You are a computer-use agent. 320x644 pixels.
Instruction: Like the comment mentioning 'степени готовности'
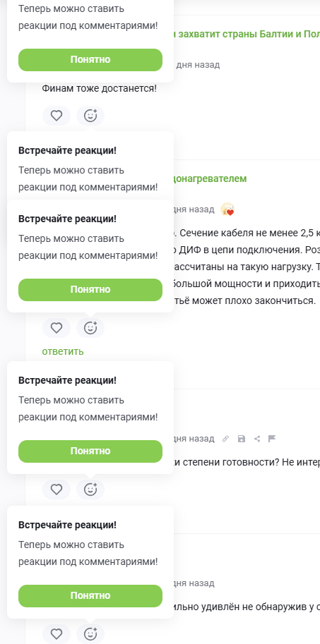57,489
